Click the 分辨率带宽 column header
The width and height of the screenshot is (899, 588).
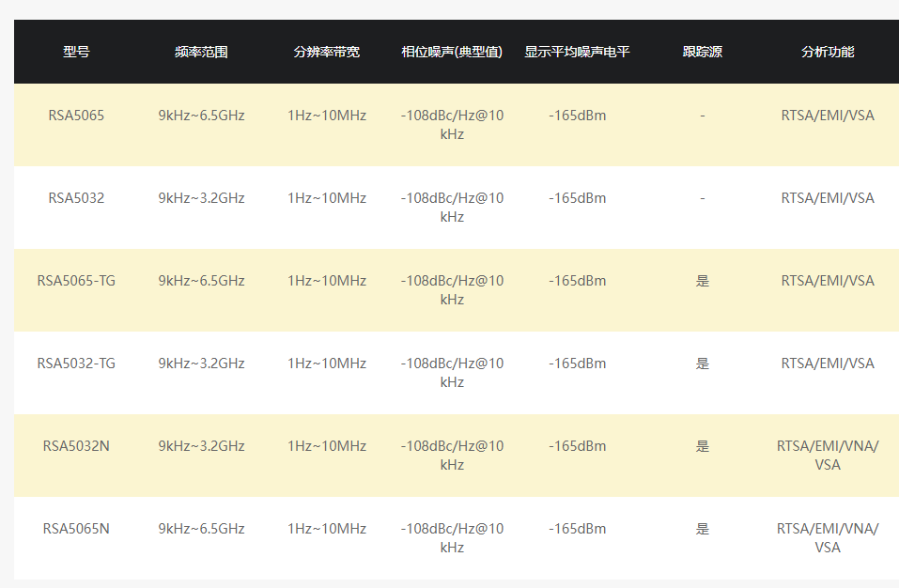point(327,52)
